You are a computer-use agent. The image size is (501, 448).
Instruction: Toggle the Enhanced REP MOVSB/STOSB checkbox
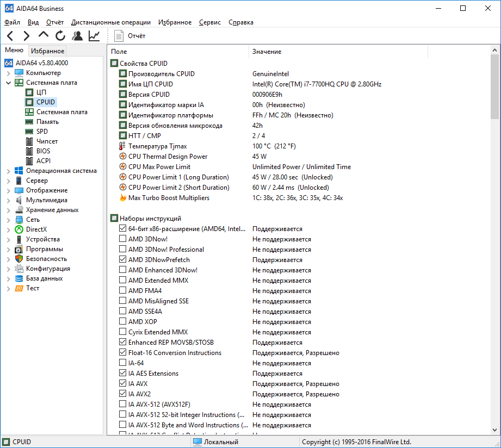tap(122, 342)
